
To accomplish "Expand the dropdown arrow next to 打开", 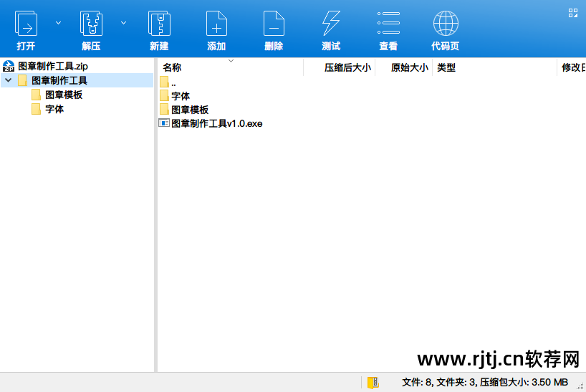I will (x=58, y=23).
